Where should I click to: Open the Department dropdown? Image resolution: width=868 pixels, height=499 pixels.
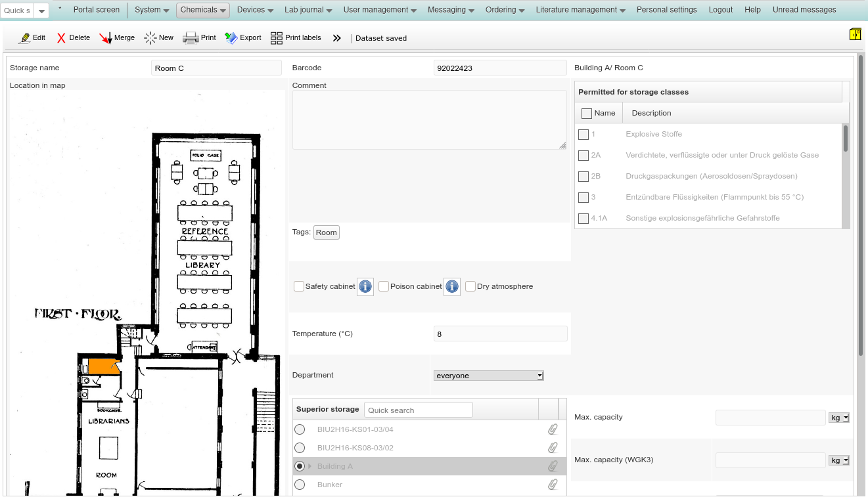(489, 376)
